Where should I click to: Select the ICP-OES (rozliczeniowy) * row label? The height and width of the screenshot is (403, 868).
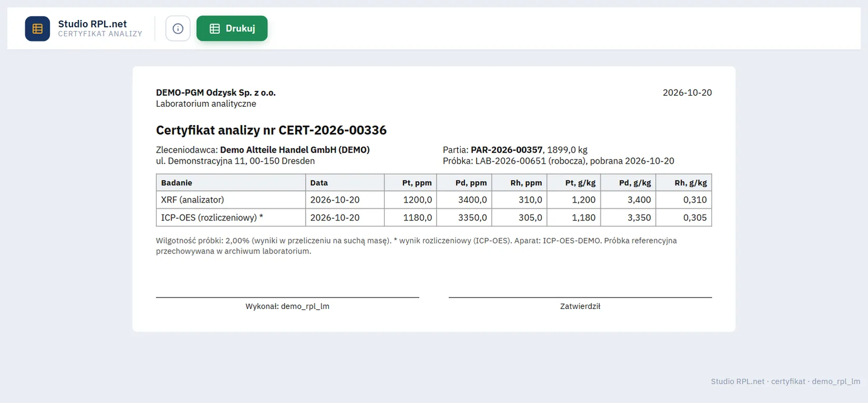[212, 218]
